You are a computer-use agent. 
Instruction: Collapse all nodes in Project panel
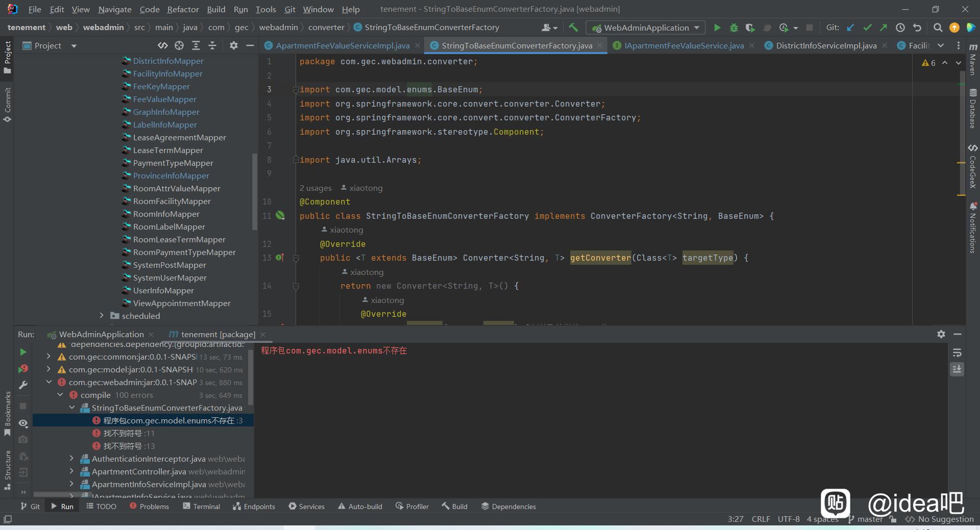(x=212, y=45)
